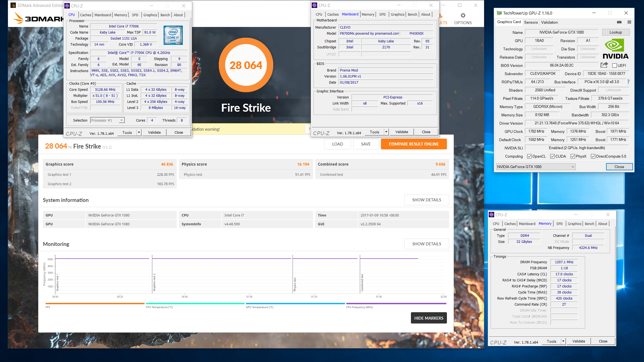Screen dimensions: 644x362
Task: Click the Physics test timeline marker
Action: point(294,284)
